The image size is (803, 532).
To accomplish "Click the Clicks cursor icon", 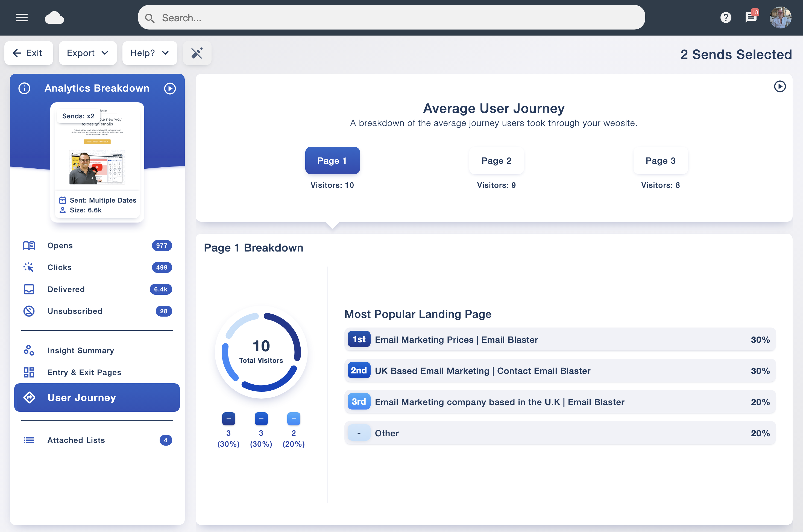I will coord(29,267).
